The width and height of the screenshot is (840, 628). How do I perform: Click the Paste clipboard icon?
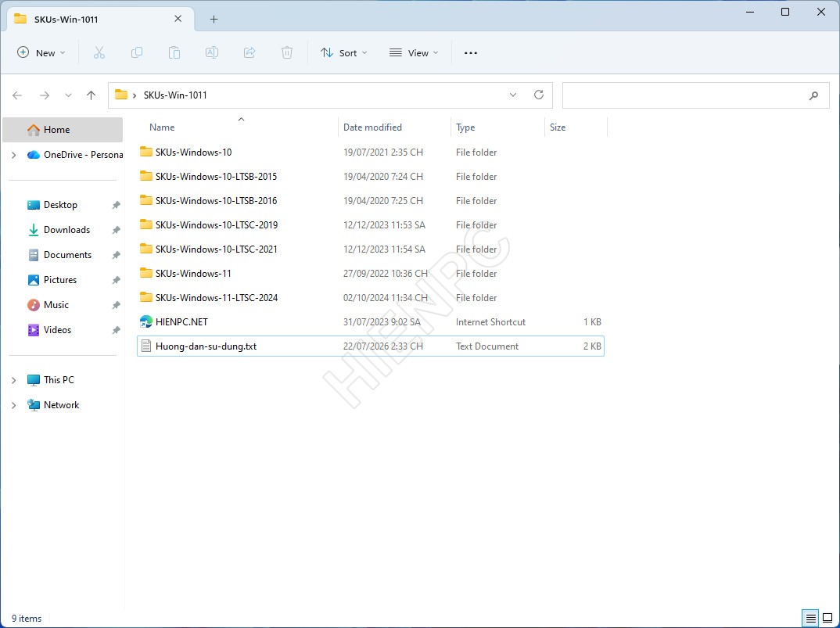(174, 52)
